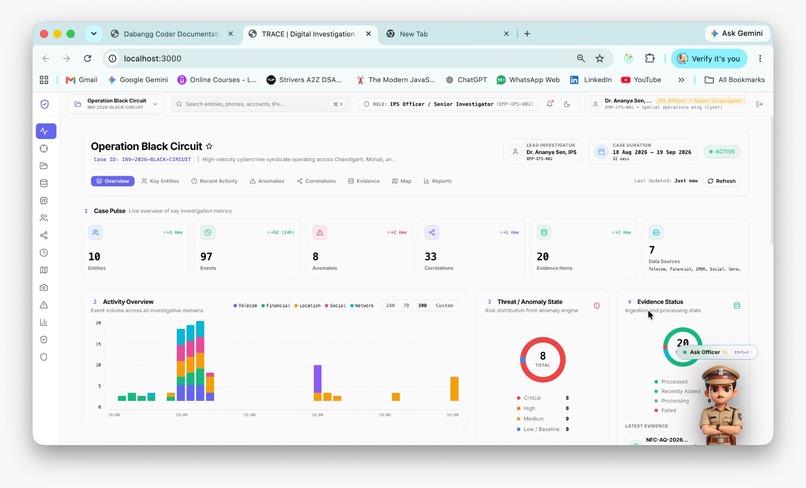Switch to the Recent Activity tab
The height and width of the screenshot is (488, 806).
214,181
